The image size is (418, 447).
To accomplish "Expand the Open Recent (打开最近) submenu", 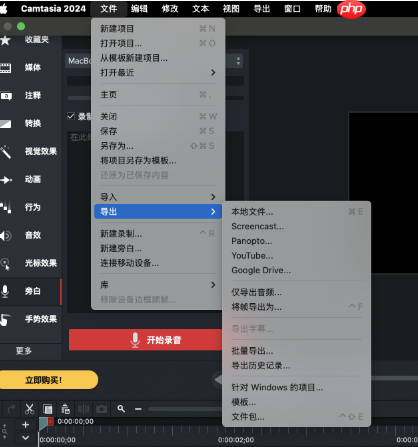I will click(158, 73).
